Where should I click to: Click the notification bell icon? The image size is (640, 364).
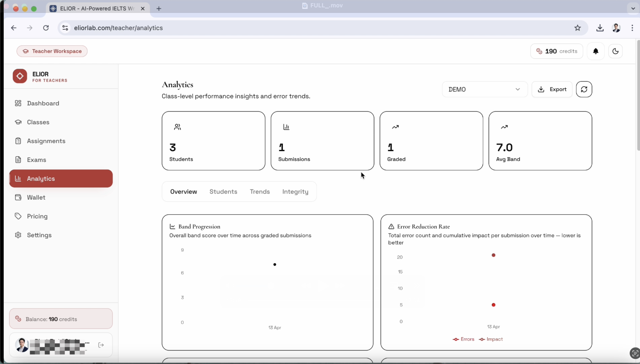point(595,51)
